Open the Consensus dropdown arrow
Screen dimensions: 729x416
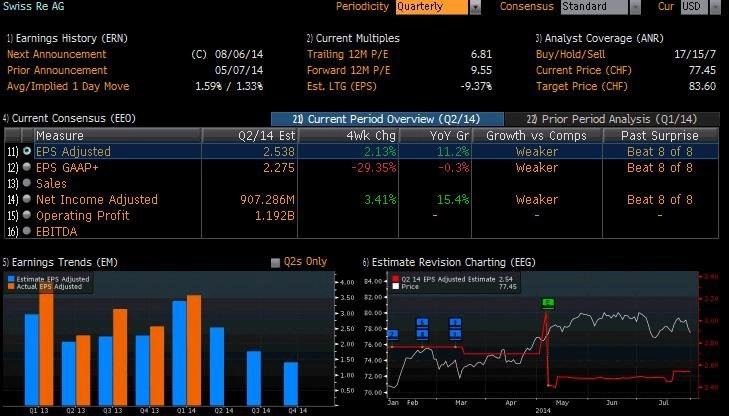point(635,7)
